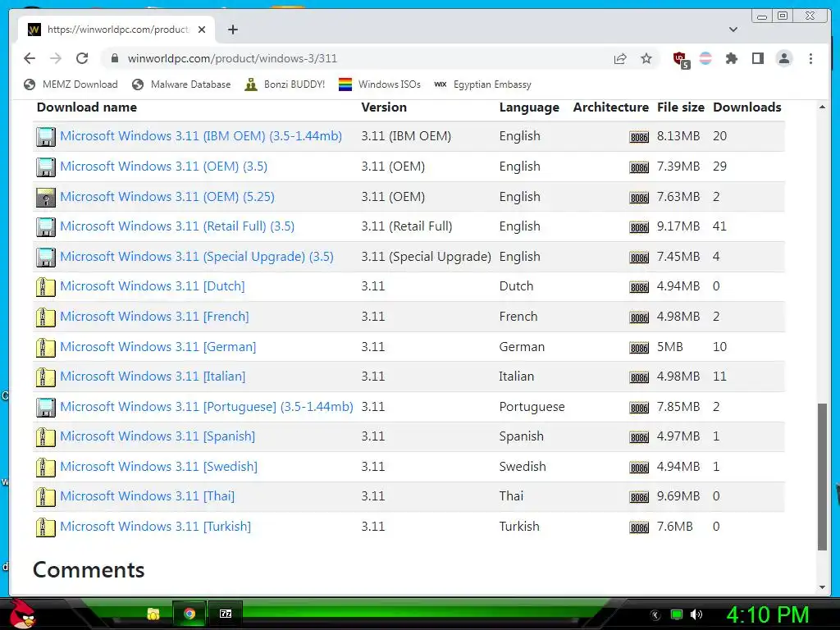Screen dimensions: 840x630
Task: Switch to the 7-Zip taskbar button
Action: (x=226, y=614)
